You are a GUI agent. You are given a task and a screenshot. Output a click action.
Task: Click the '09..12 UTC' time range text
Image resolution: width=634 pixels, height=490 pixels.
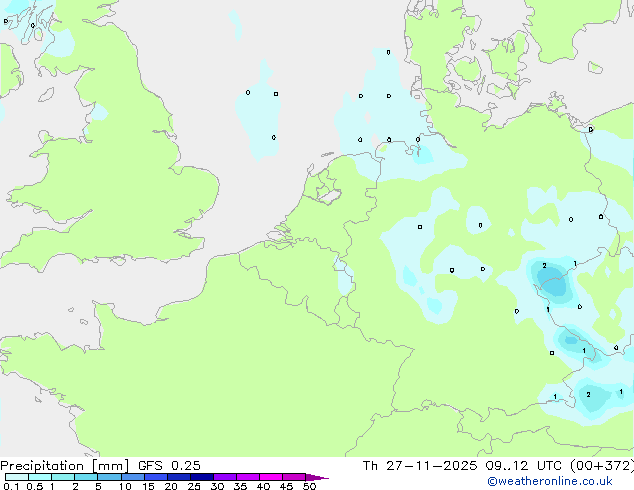pyautogui.click(x=523, y=466)
